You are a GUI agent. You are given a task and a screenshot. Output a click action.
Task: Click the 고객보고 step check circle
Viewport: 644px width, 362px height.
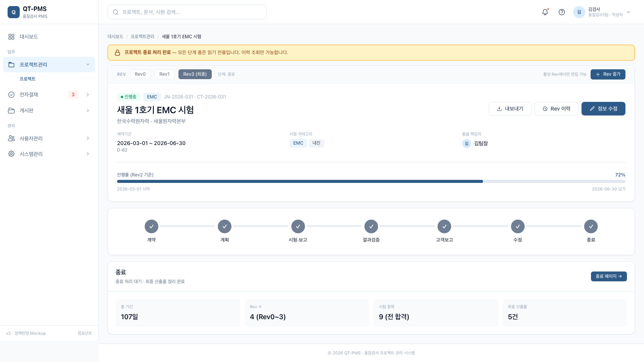click(x=444, y=226)
